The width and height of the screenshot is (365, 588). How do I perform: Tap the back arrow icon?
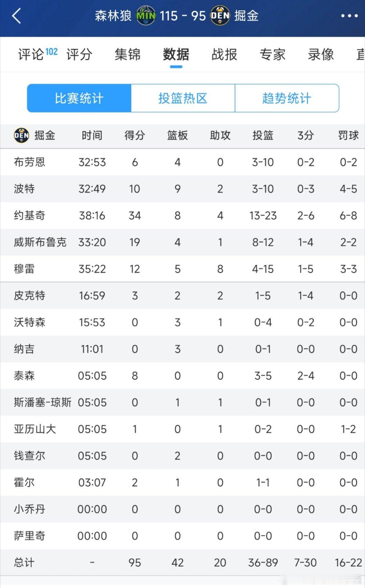coord(16,16)
